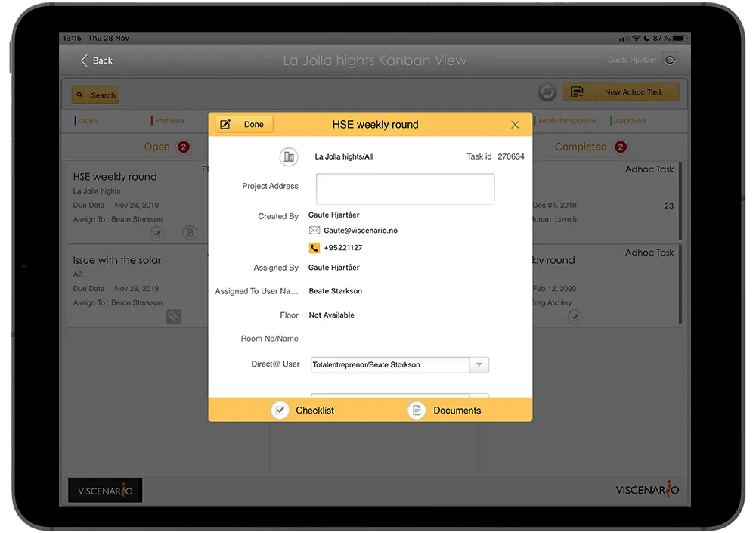Click checklist icon on open HSE weekly round card
This screenshot has height=533, width=756.
point(156,234)
